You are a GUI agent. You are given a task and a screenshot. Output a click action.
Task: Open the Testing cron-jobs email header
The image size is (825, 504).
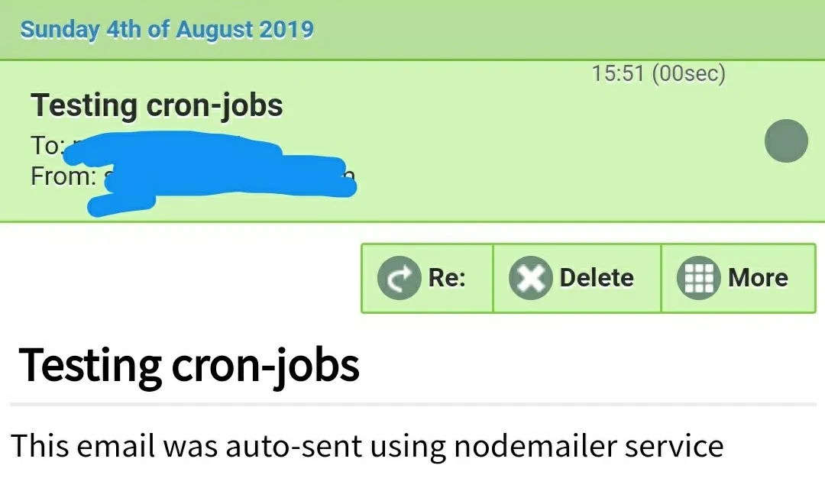pos(156,105)
